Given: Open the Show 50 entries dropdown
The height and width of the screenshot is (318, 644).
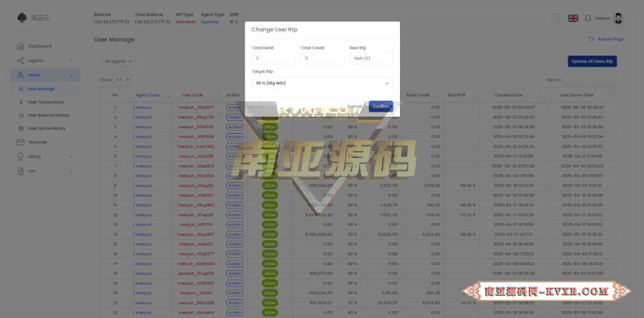Looking at the screenshot, I should coord(122,80).
